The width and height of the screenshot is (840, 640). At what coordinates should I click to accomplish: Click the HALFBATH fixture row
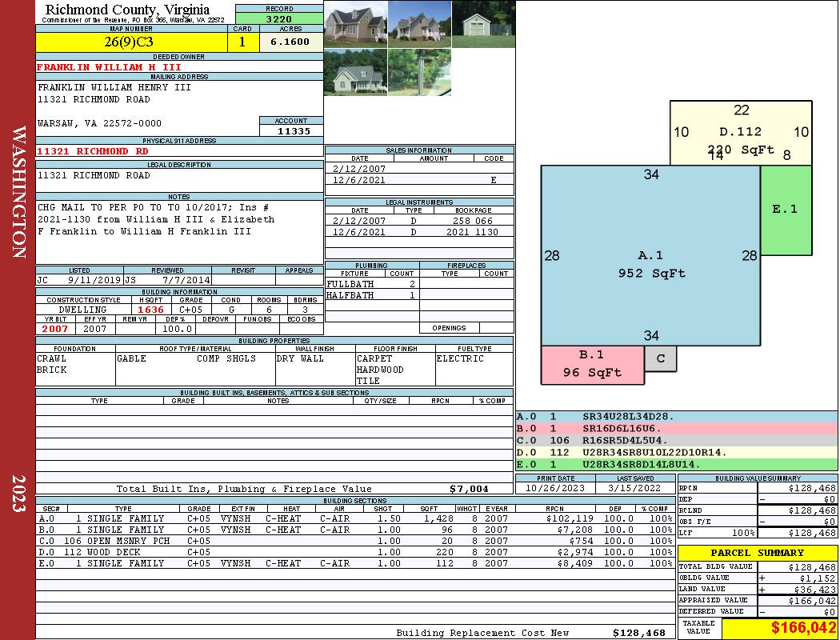372,295
